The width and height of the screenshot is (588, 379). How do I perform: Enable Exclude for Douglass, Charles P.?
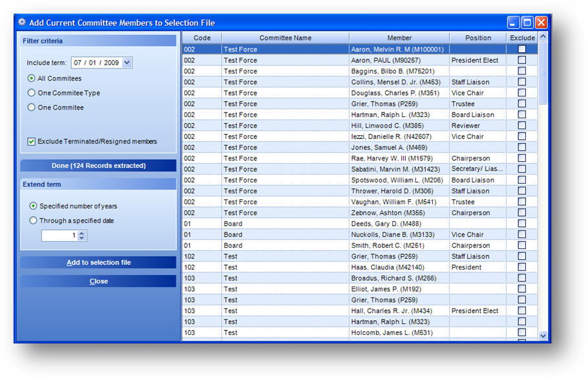[521, 92]
